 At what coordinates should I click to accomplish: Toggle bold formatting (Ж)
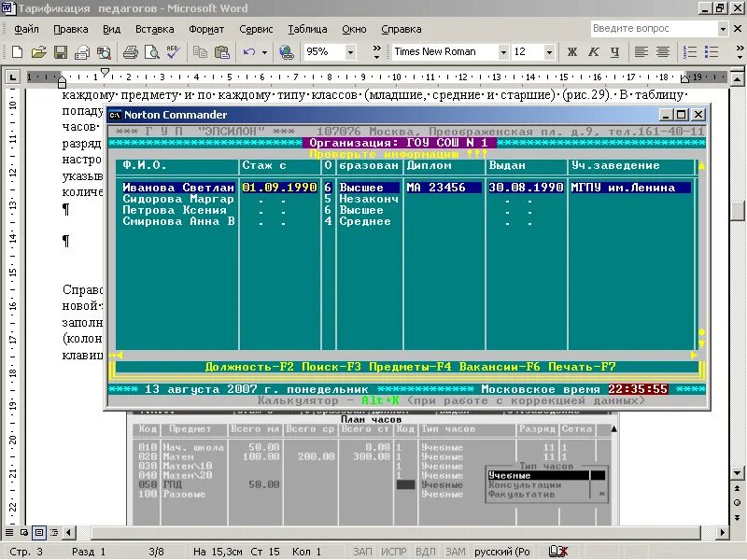coord(572,52)
